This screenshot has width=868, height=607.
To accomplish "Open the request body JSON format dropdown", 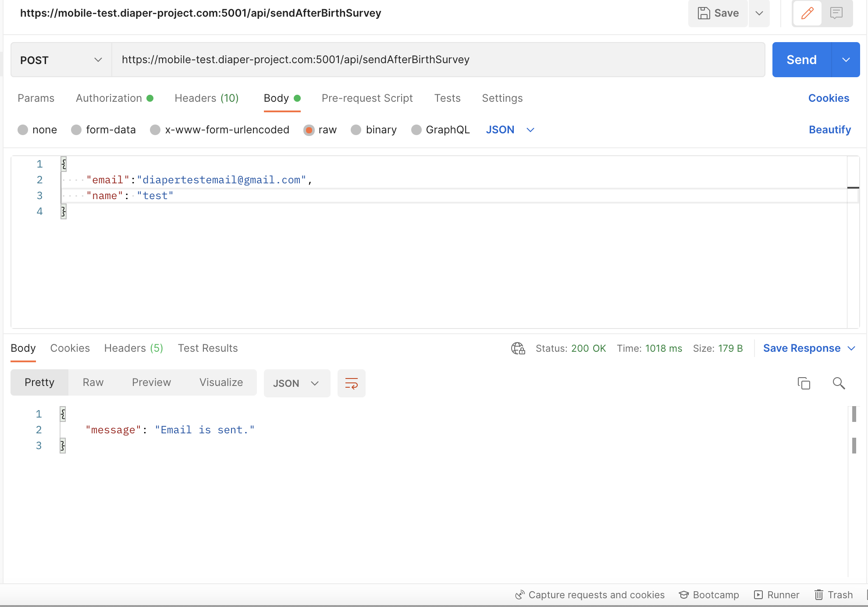I will coord(510,130).
